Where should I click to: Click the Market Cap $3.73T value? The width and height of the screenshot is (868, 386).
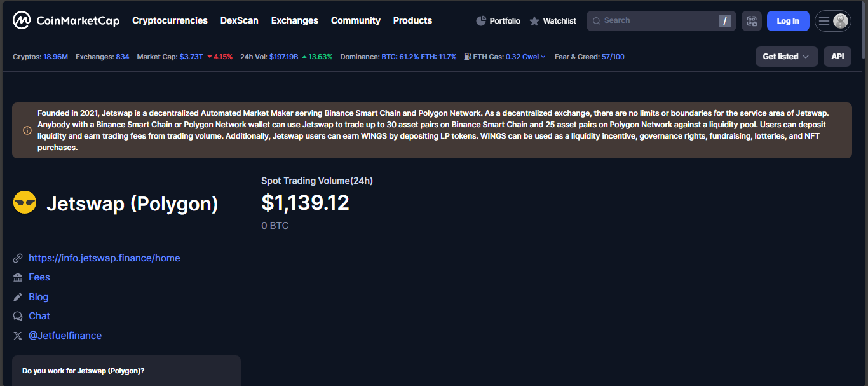pos(191,57)
